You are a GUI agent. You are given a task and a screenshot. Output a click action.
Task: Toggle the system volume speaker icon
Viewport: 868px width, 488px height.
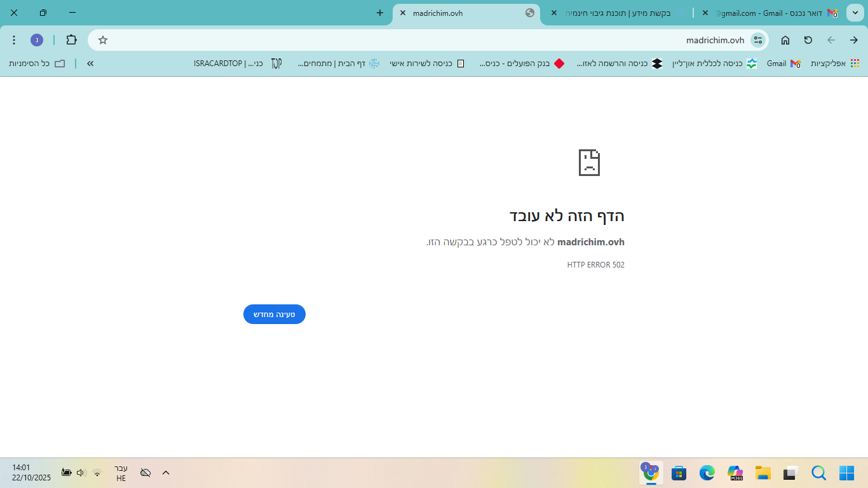pos(81,473)
